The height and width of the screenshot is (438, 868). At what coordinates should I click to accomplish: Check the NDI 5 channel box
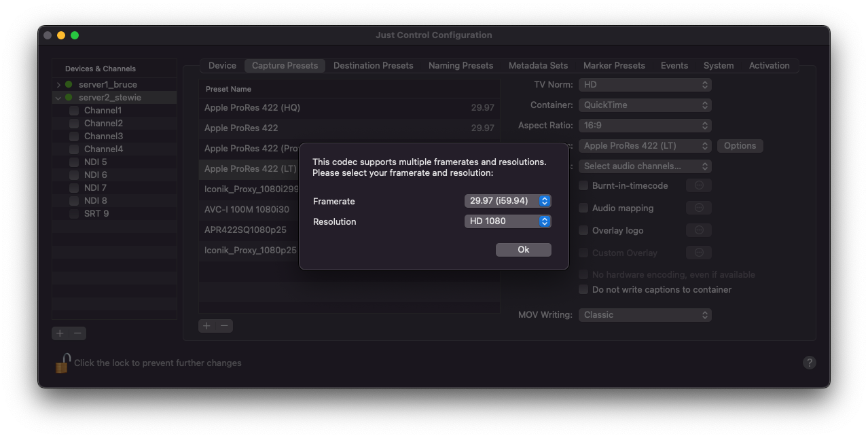74,162
